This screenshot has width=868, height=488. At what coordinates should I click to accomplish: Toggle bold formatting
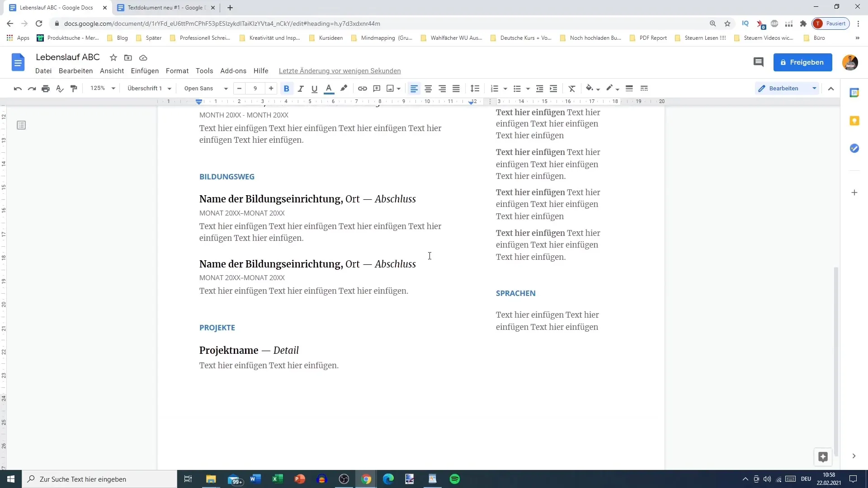[x=286, y=89]
